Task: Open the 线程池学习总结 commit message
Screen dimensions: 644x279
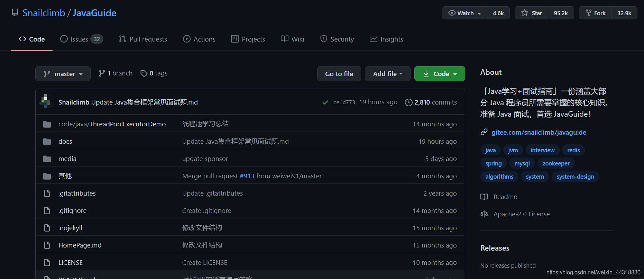Action: tap(205, 124)
